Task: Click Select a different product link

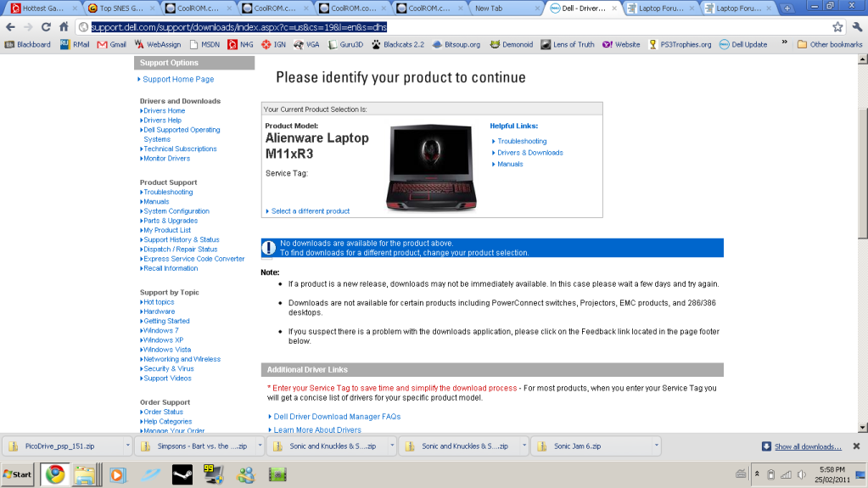Action: coord(310,211)
